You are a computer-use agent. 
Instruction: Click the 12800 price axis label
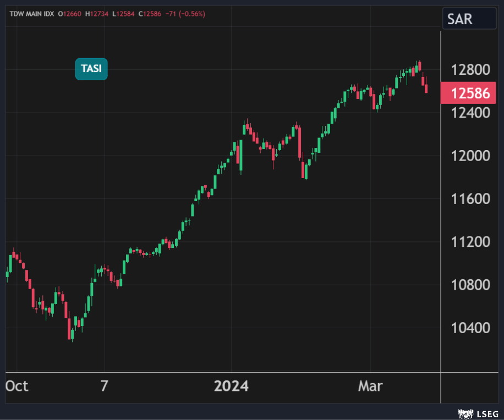tap(469, 70)
